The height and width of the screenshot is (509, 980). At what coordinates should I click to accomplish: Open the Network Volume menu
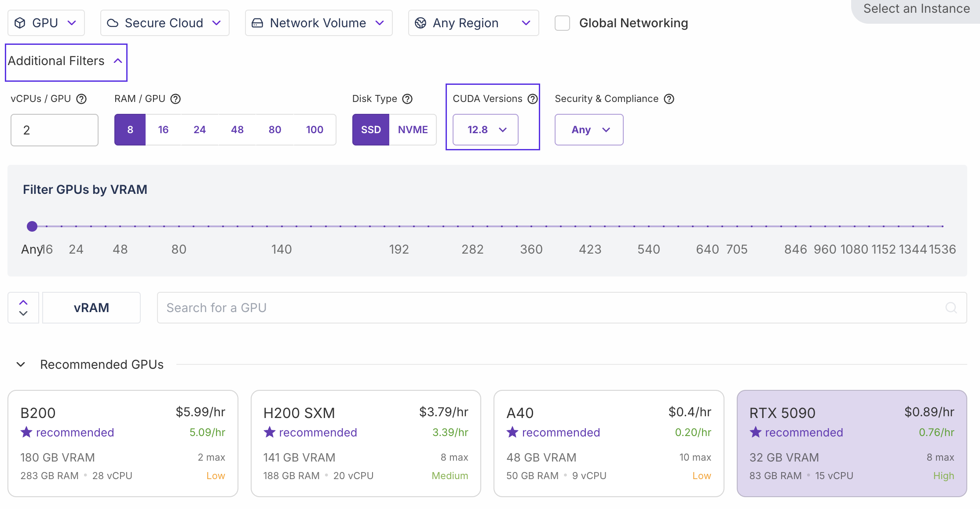click(318, 23)
